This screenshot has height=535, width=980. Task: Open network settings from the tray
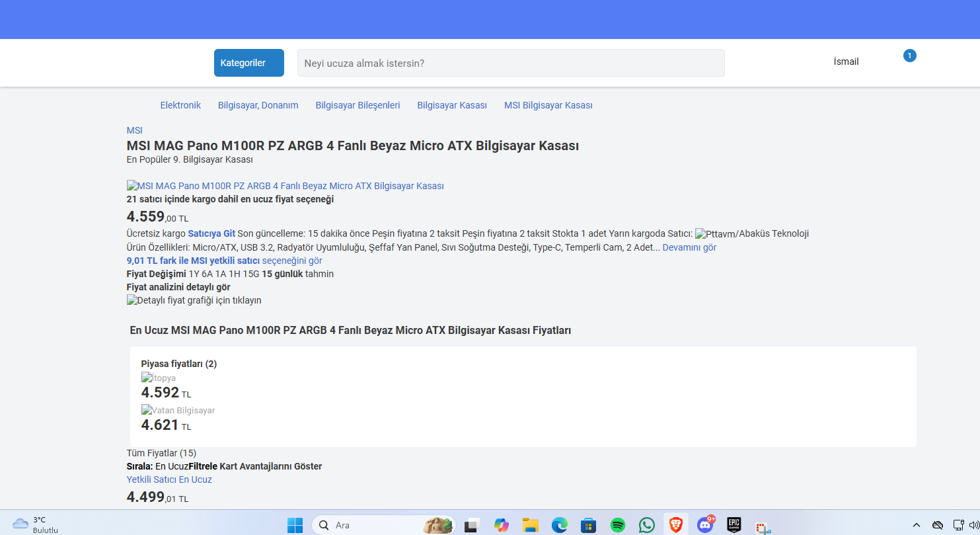(x=959, y=525)
